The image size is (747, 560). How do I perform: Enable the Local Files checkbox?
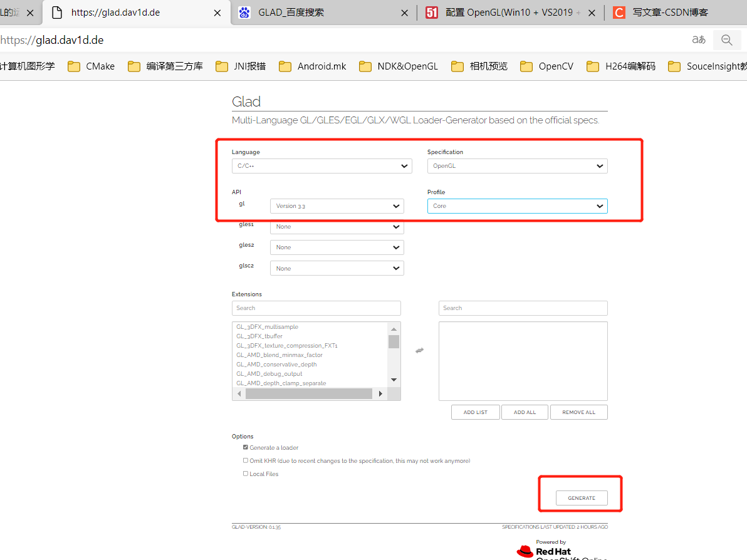coord(246,474)
